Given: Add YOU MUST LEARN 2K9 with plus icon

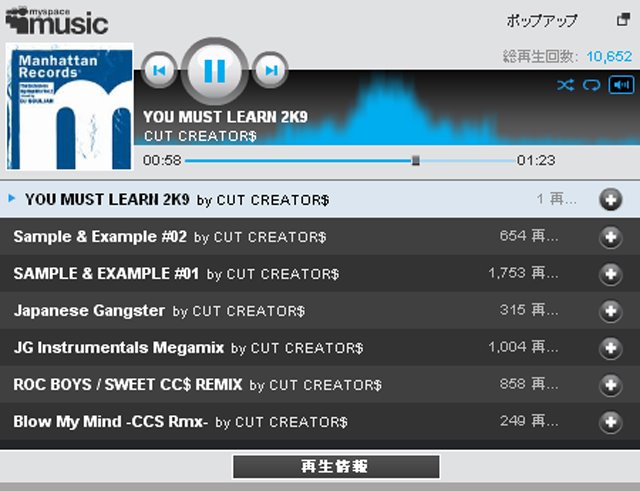Looking at the screenshot, I should 611,200.
